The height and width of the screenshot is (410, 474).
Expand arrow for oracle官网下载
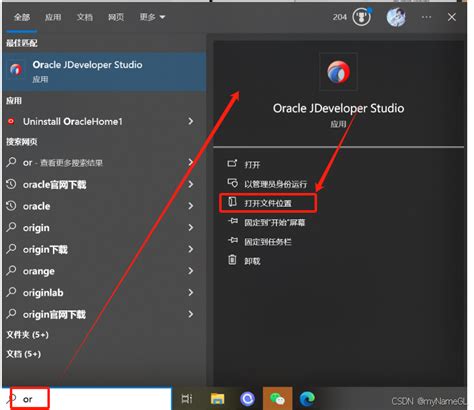click(191, 184)
